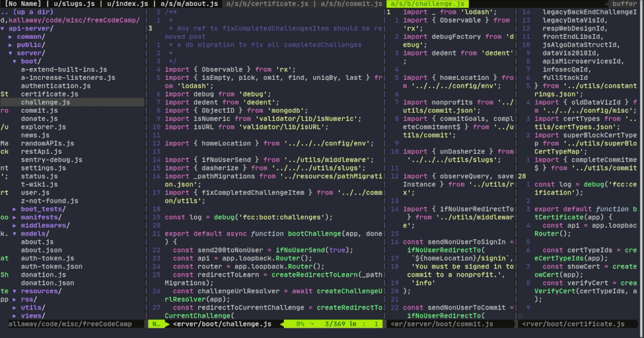
Task: Collapse the server folder arrow
Action: pyautogui.click(x=11, y=53)
